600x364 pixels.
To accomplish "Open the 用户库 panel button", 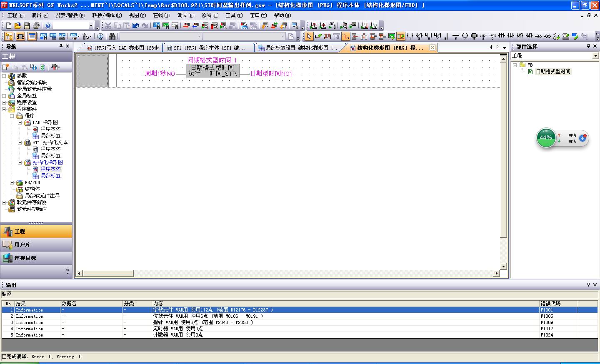I will (36, 245).
